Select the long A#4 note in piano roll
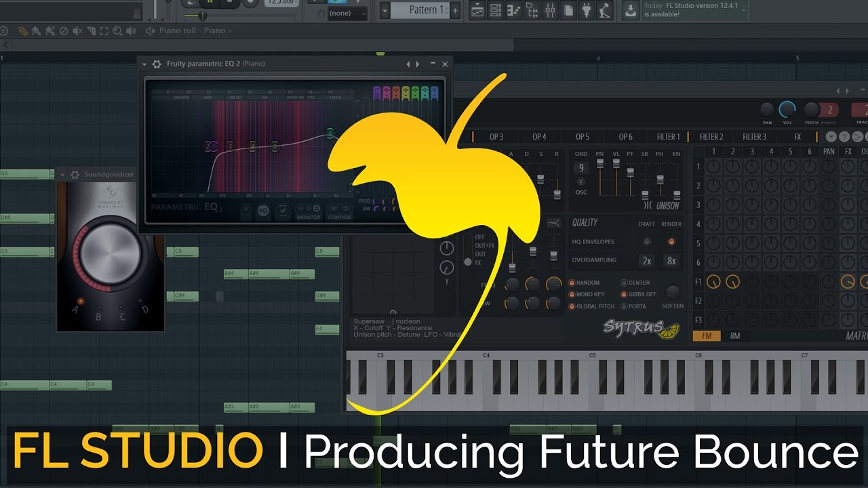868x488 pixels. pos(269,274)
